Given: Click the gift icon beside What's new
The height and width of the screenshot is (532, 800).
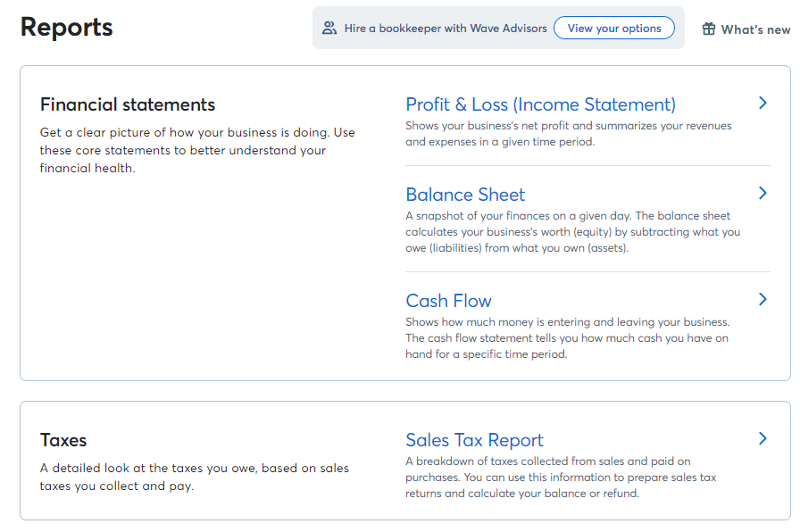Looking at the screenshot, I should click(709, 29).
